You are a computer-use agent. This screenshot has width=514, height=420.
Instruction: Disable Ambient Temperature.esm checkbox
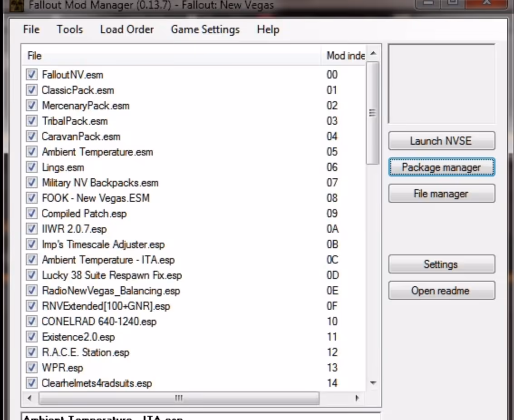click(31, 151)
